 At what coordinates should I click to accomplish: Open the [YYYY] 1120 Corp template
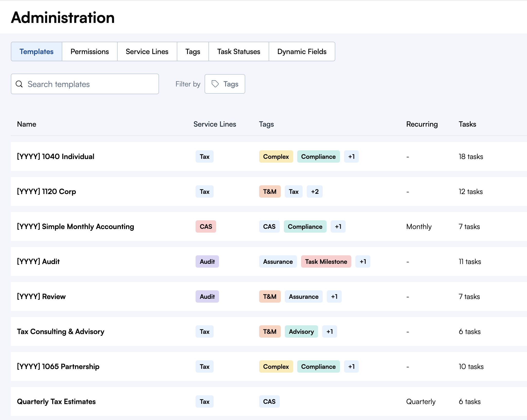(46, 191)
